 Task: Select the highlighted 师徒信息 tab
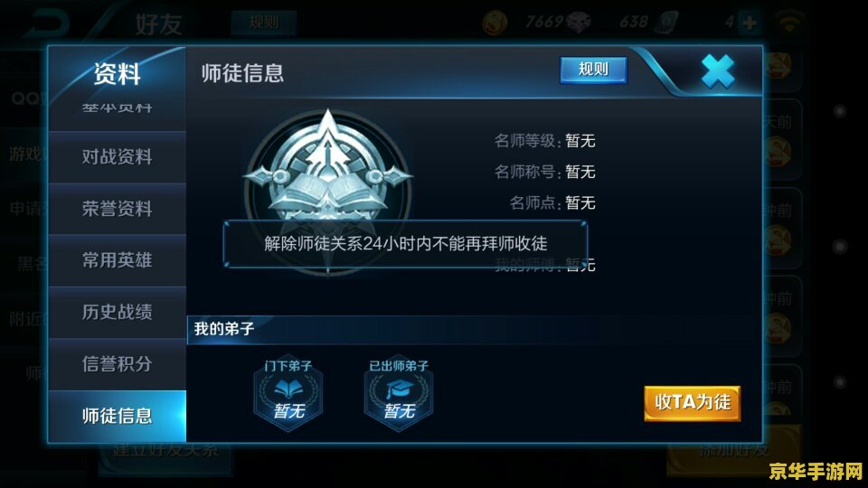(x=117, y=416)
